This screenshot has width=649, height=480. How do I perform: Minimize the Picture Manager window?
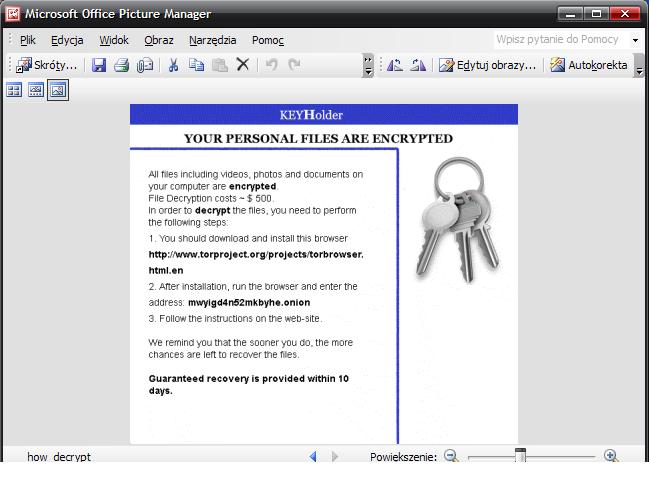570,14
